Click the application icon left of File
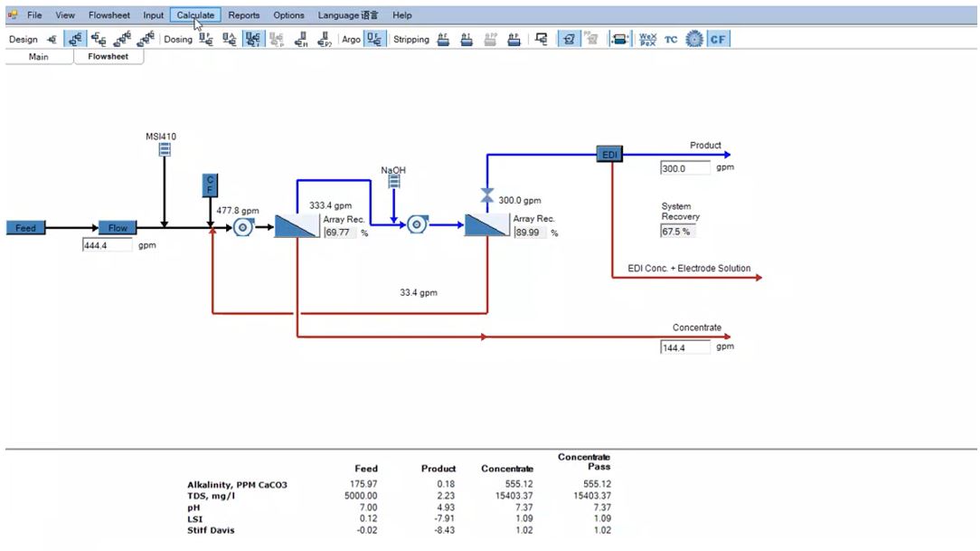Viewport: 980px width, 551px height. [x=13, y=15]
